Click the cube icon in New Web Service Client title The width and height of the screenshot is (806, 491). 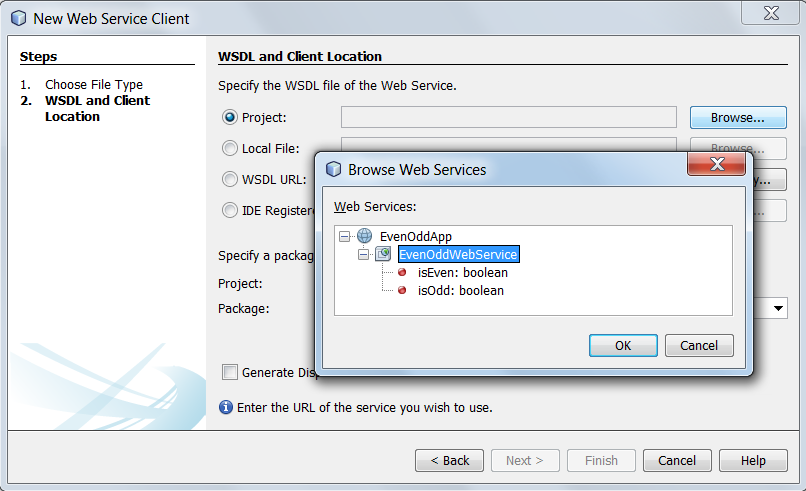click(x=19, y=19)
